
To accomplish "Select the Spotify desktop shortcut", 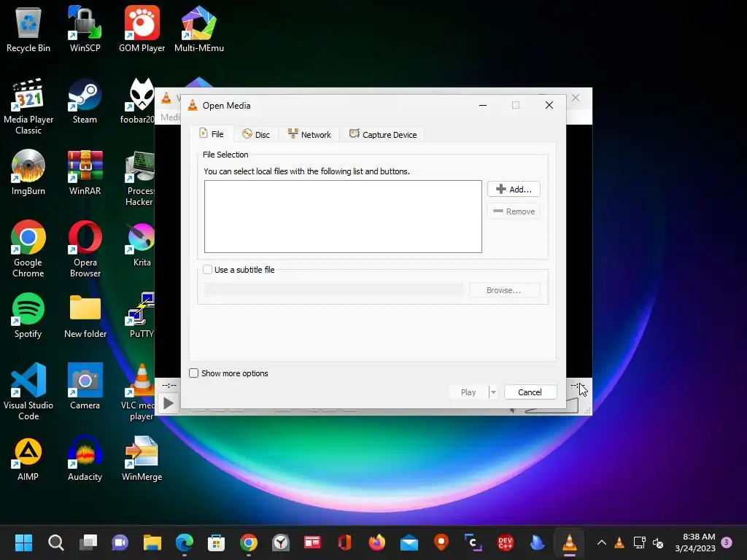I will (28, 315).
